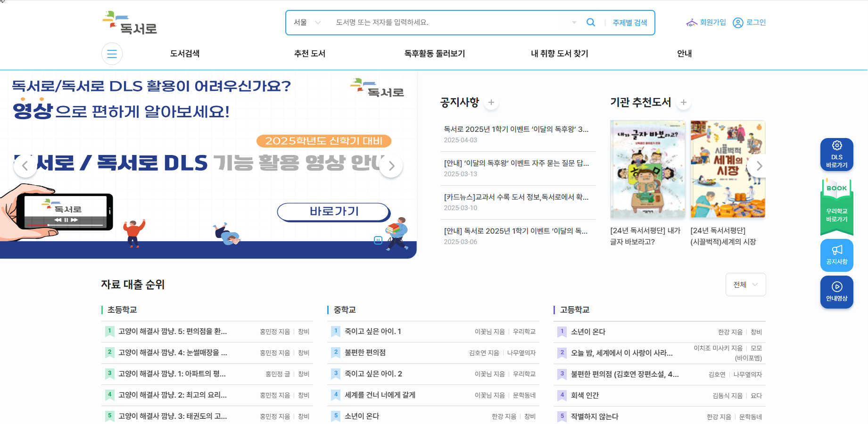Click the search magnifier icon
This screenshot has height=424, width=868.
pos(591,22)
